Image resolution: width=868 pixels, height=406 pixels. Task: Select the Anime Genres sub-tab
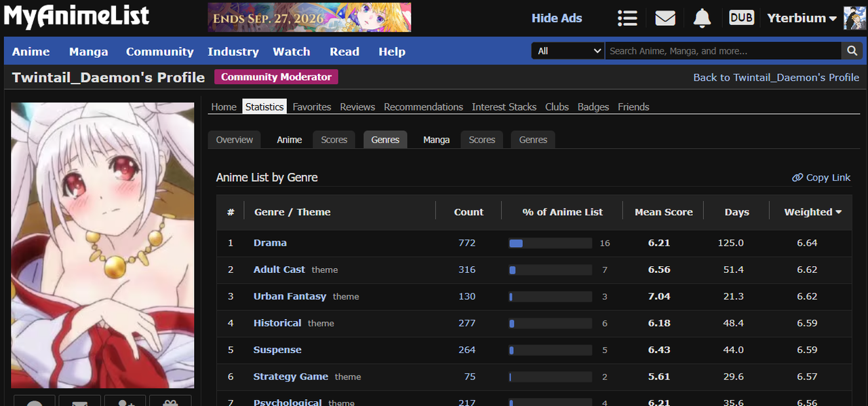click(x=385, y=140)
